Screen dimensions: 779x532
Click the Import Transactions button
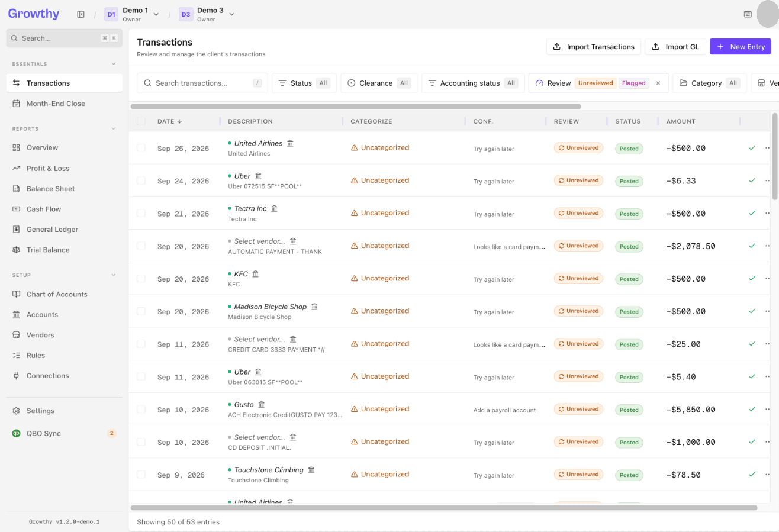pos(594,47)
